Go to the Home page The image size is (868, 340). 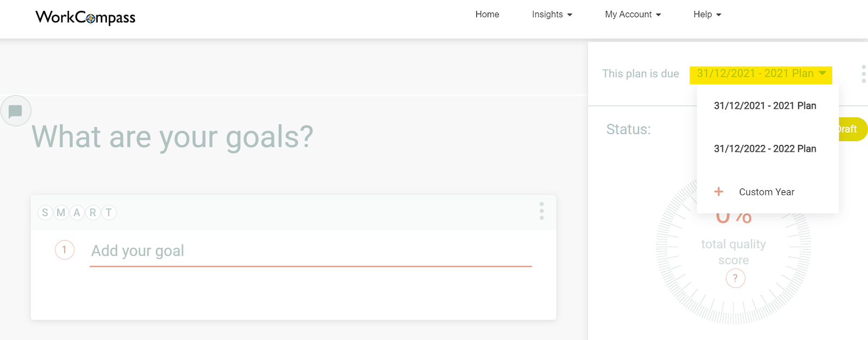click(487, 15)
